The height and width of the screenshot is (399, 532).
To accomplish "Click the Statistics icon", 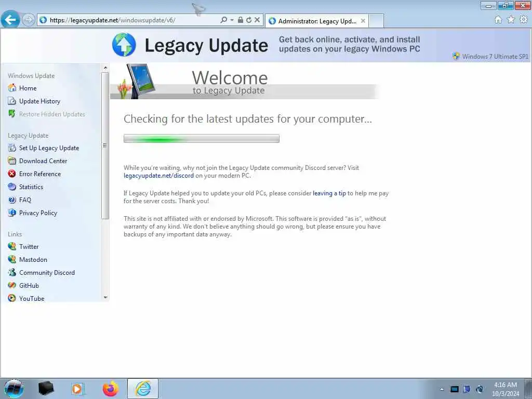I will [12, 187].
